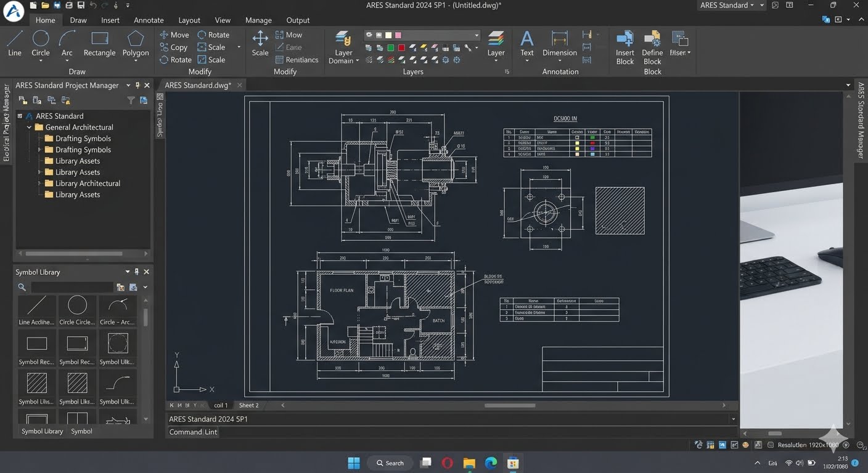The height and width of the screenshot is (473, 868).
Task: Pick the Rectangle tool in the Draw panel
Action: tap(99, 43)
